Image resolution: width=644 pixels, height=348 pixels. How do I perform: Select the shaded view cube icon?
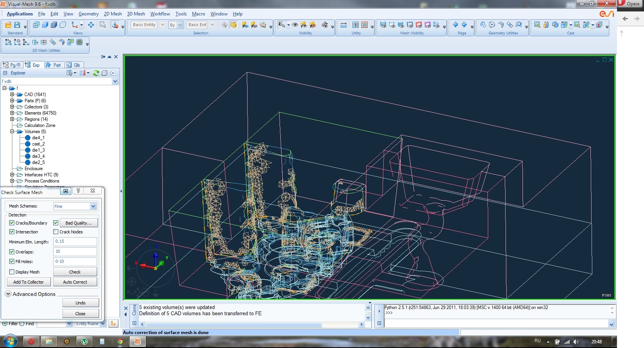[45, 25]
